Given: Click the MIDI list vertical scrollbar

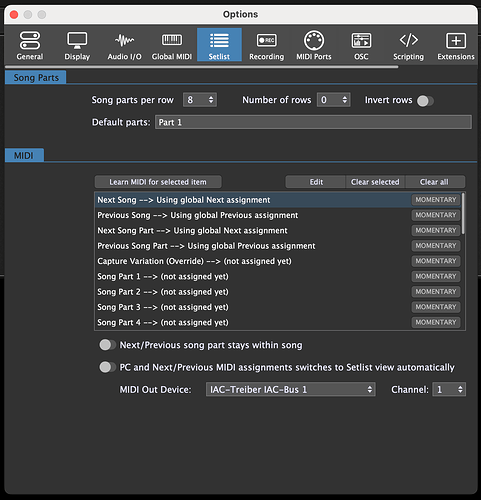Looking at the screenshot, I should click(464, 213).
